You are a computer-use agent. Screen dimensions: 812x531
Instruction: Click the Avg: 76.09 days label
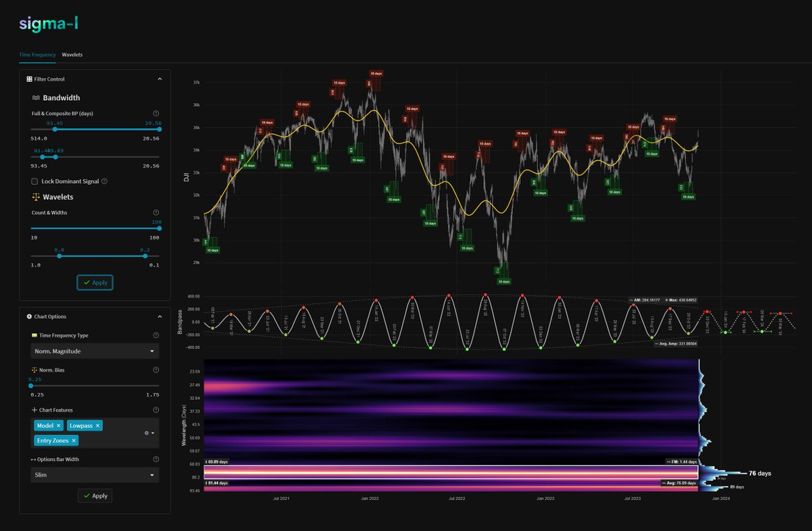tap(678, 483)
